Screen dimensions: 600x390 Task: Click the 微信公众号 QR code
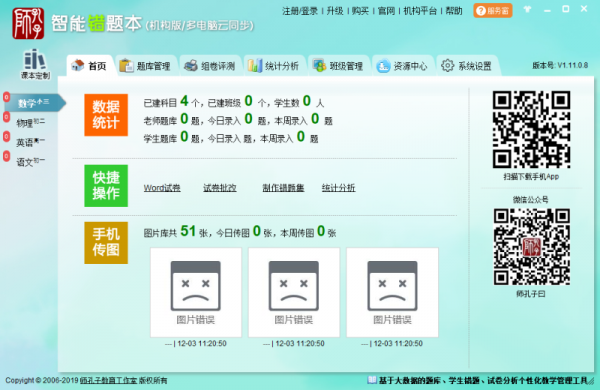tap(531, 247)
